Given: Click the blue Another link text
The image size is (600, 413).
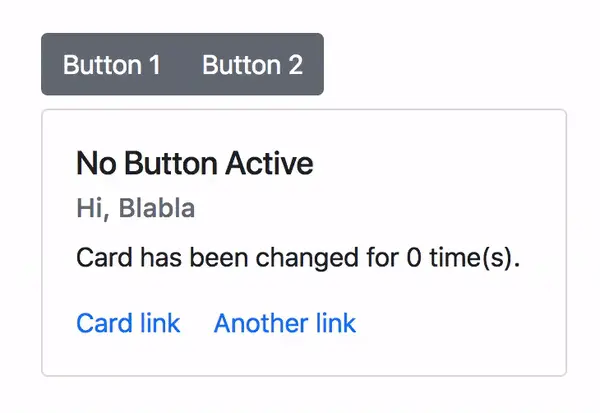Looking at the screenshot, I should click(x=284, y=323).
